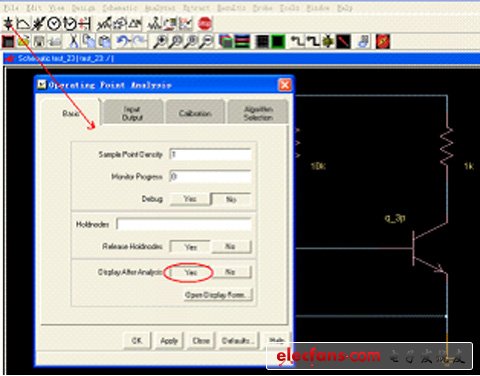480x376 pixels.
Task: Click the red stop sign icon
Action: (205, 24)
